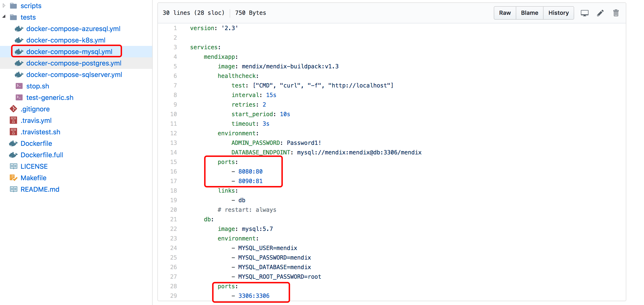Click port mapping 3306:3306
644x305 pixels.
click(x=254, y=296)
